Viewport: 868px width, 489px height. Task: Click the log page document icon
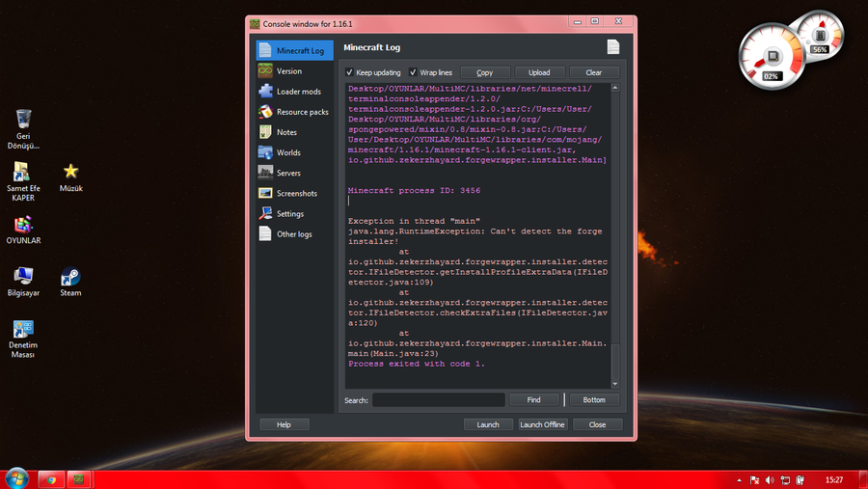pos(612,47)
